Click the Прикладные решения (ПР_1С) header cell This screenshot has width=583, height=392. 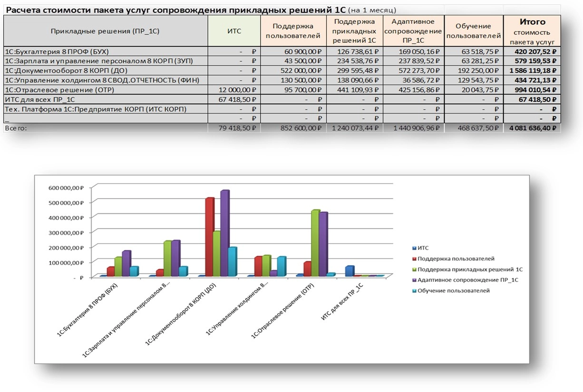[x=106, y=31]
